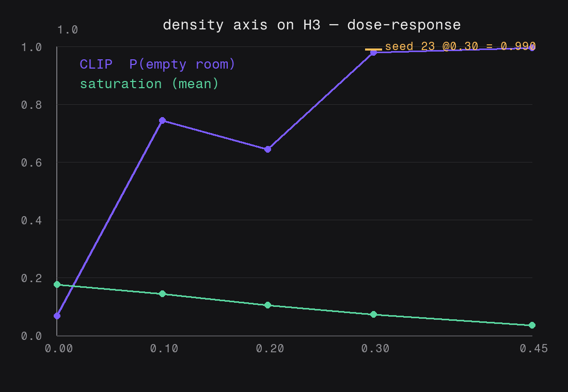Select the 'CLIP P(empty room)' legend label
568x392 pixels.
[x=157, y=64]
